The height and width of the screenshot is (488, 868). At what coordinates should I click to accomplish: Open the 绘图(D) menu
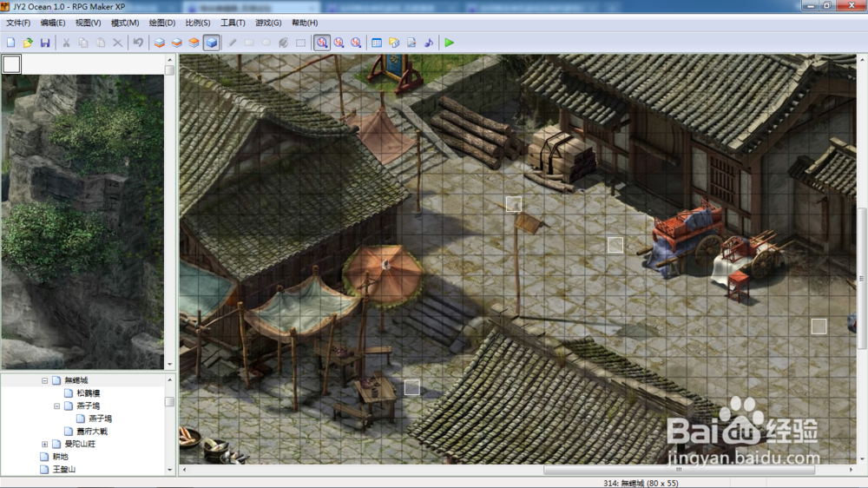(161, 23)
